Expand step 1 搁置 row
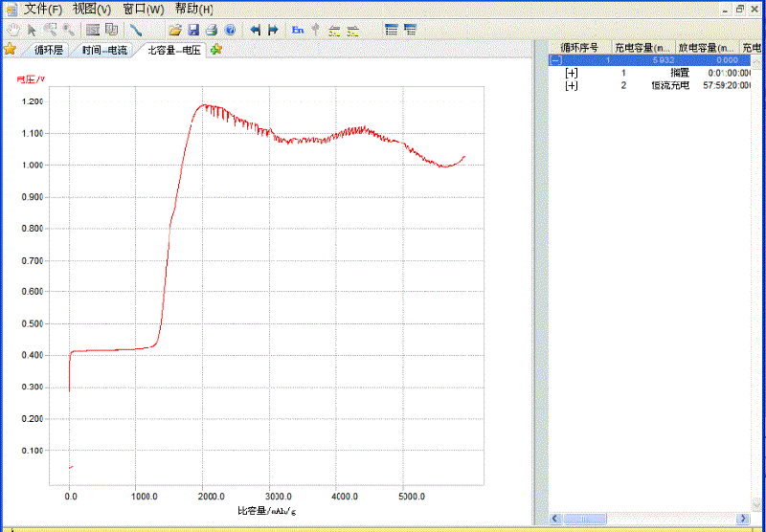The width and height of the screenshot is (766, 532). tap(572, 73)
